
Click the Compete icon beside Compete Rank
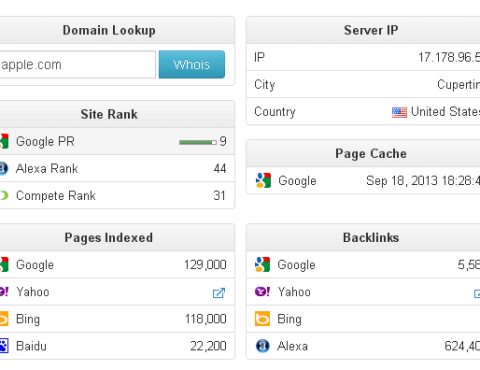pos(4,195)
